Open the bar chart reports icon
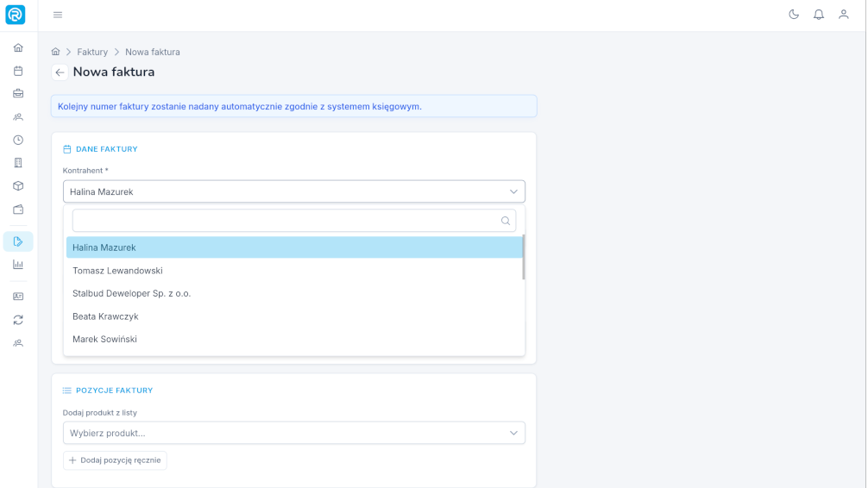 click(x=18, y=265)
